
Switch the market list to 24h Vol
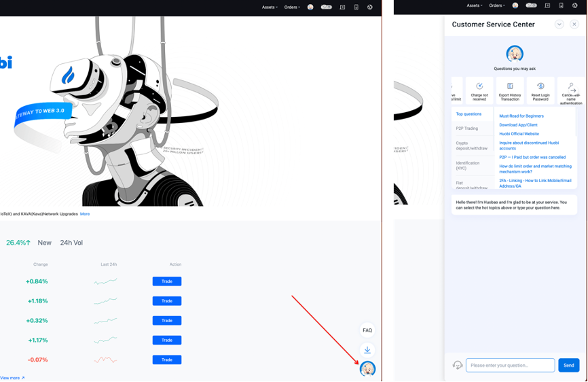71,243
